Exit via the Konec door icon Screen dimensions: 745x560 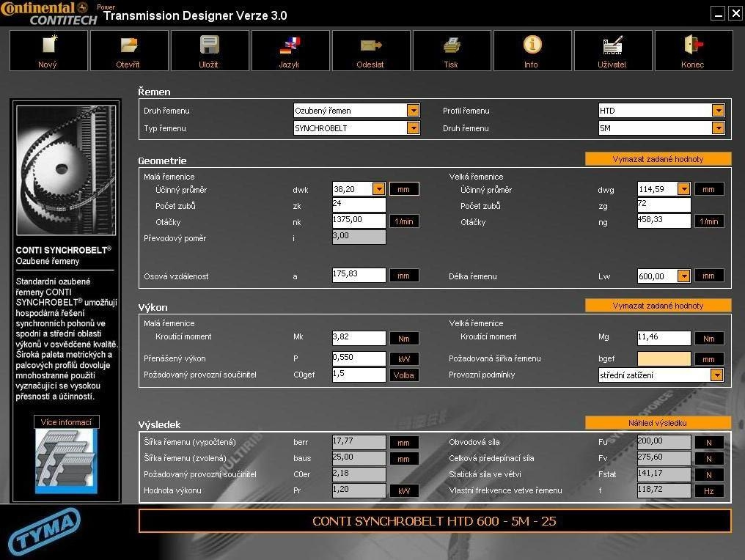[694, 51]
